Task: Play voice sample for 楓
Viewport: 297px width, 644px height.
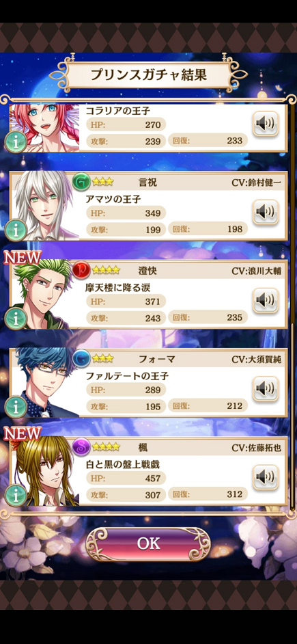Action: (266, 477)
